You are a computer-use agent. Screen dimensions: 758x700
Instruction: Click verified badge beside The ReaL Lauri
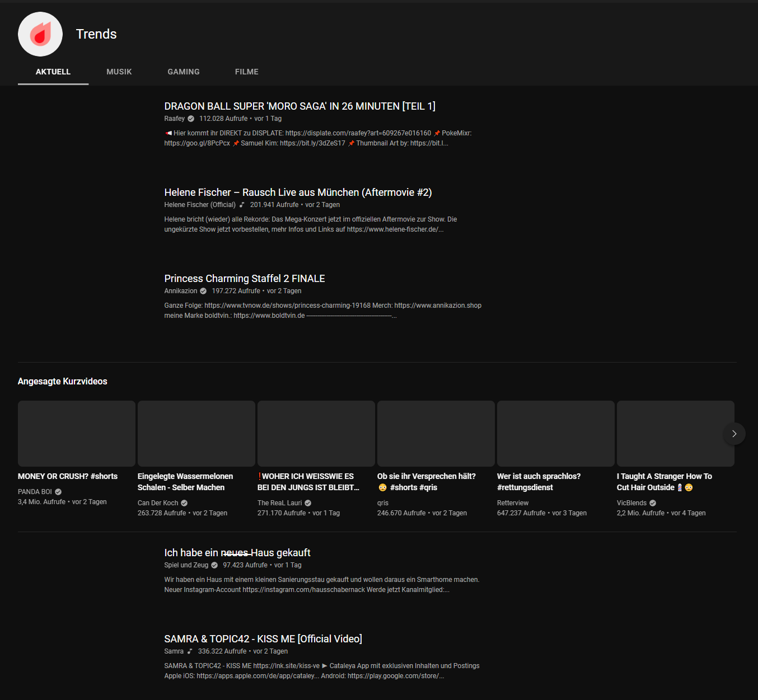point(308,503)
